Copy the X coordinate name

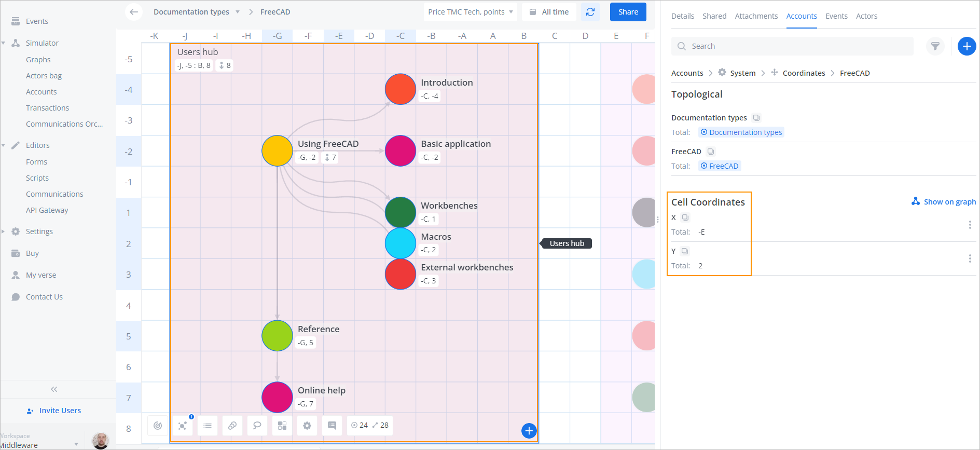(685, 217)
